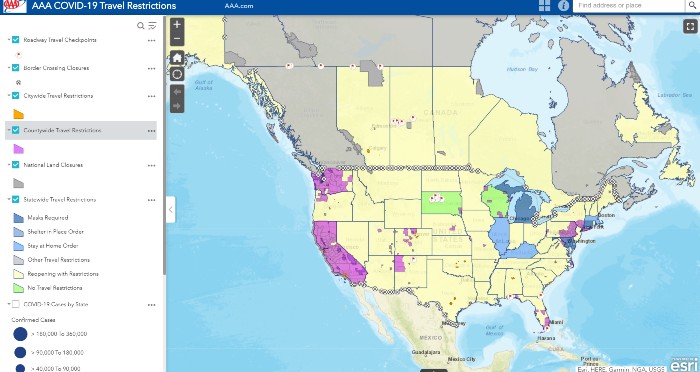Open options for Statewide Travel Restrictions layer
The image size is (700, 372).
(x=152, y=200)
